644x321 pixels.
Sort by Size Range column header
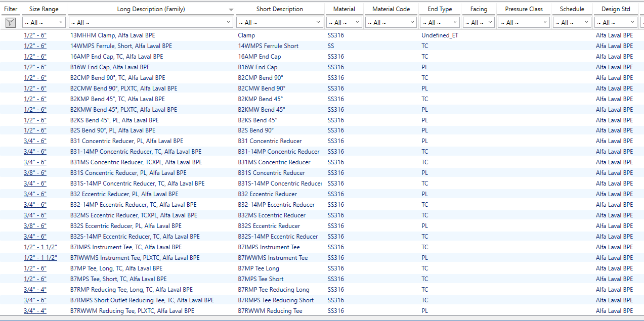click(44, 9)
